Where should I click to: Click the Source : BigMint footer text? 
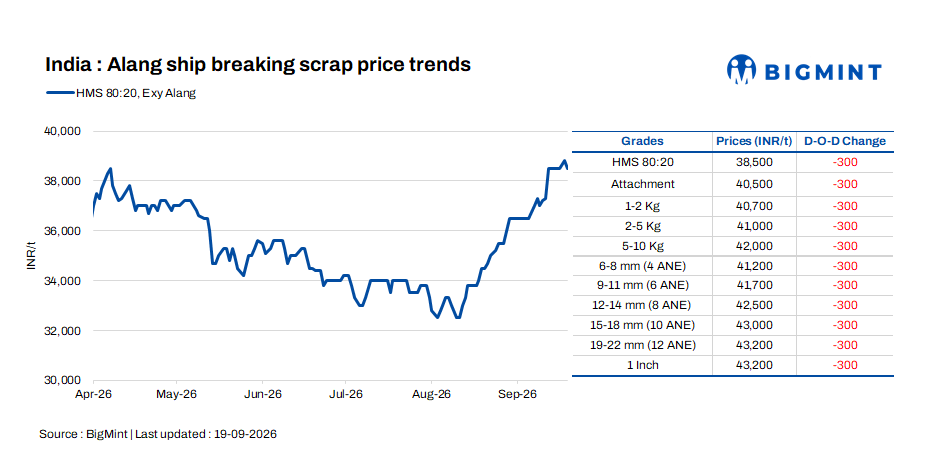83,434
